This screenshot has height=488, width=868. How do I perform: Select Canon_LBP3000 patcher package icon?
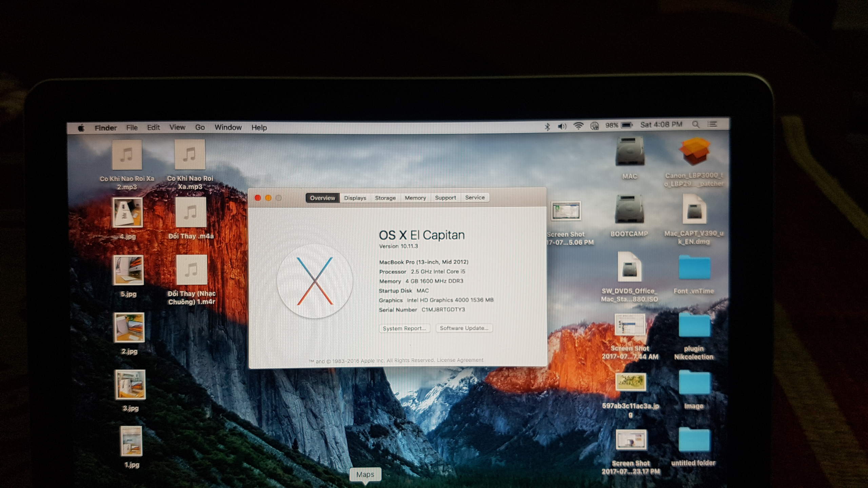(x=694, y=151)
